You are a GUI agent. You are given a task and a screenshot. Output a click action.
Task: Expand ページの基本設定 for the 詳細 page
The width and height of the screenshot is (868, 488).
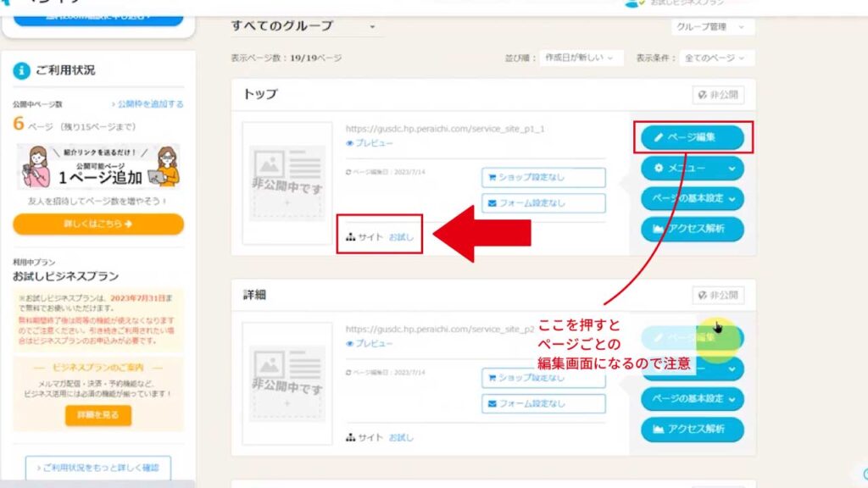tap(692, 399)
